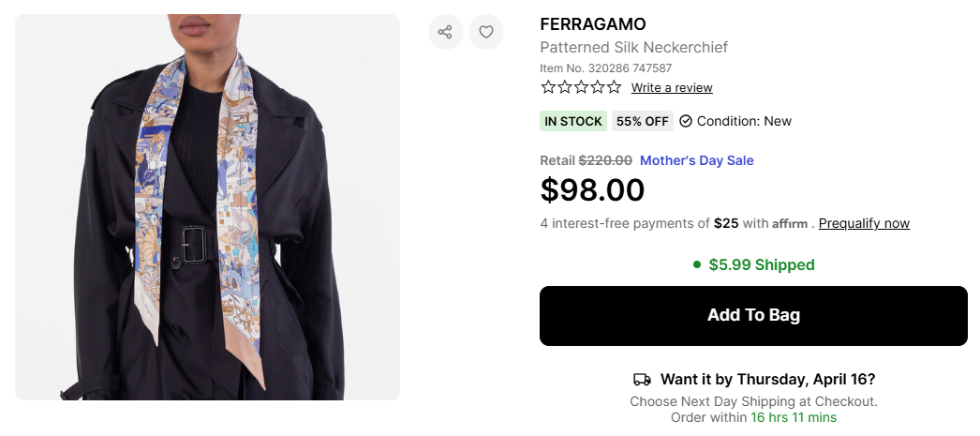The height and width of the screenshot is (436, 980).
Task: Click the third rating star
Action: pyautogui.click(x=581, y=87)
